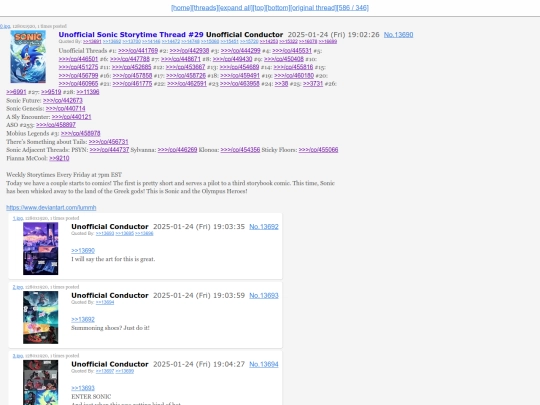Follow the #27 thread link >>9519
This screenshot has height=405, width=540.
click(x=51, y=92)
